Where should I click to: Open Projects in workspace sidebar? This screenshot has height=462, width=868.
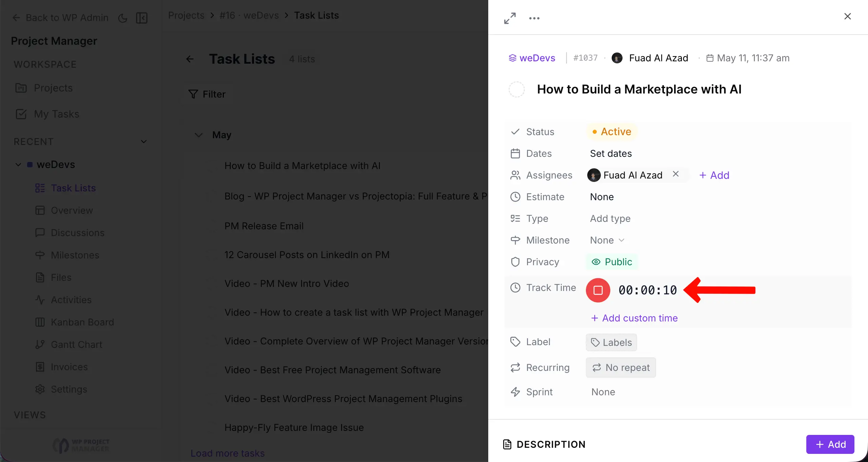44,88
